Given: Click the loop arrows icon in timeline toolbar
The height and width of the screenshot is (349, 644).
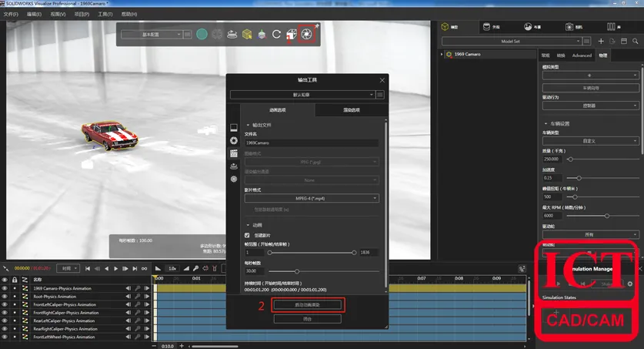Looking at the screenshot, I should [x=205, y=268].
